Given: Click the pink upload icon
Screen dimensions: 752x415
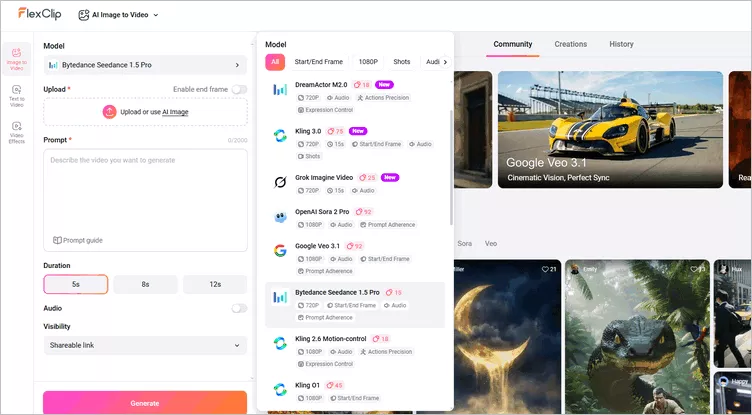Looking at the screenshot, I should click(109, 112).
